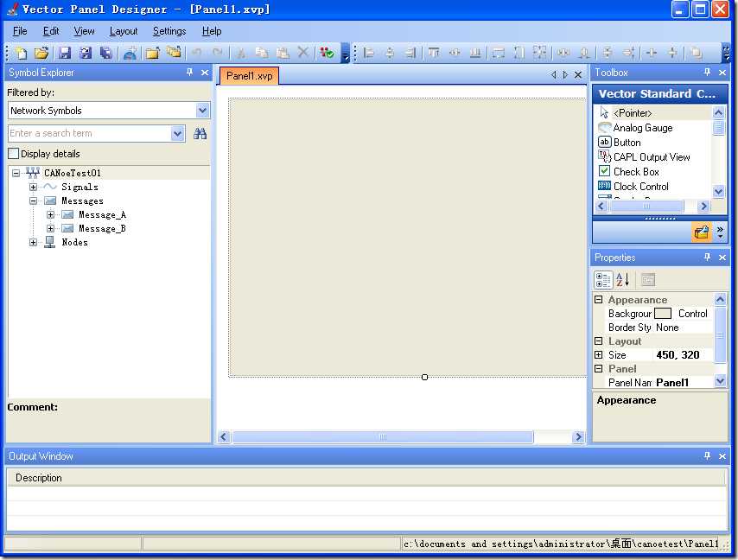
Task: Click the Make Same Size icon
Action: pos(539,54)
